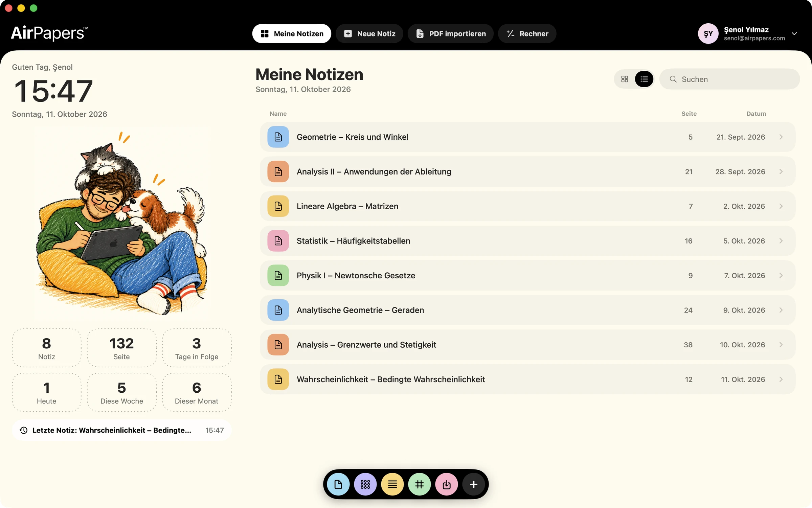Click the Analysis – Grenzwerte und Stetigkeit icon

click(x=278, y=345)
